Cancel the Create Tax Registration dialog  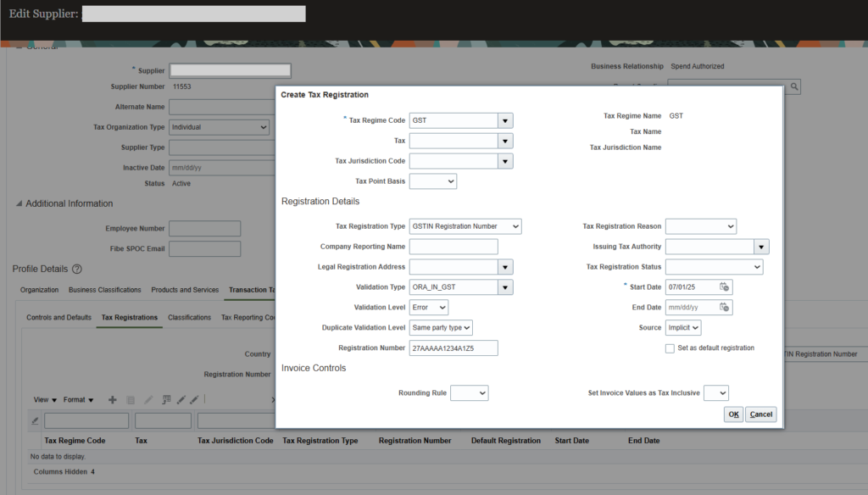click(x=761, y=414)
